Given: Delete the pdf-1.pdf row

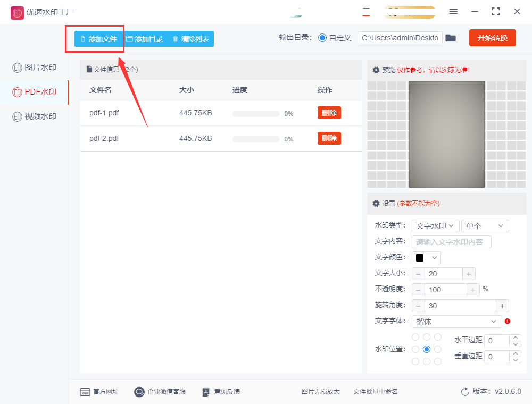Looking at the screenshot, I should tap(329, 113).
